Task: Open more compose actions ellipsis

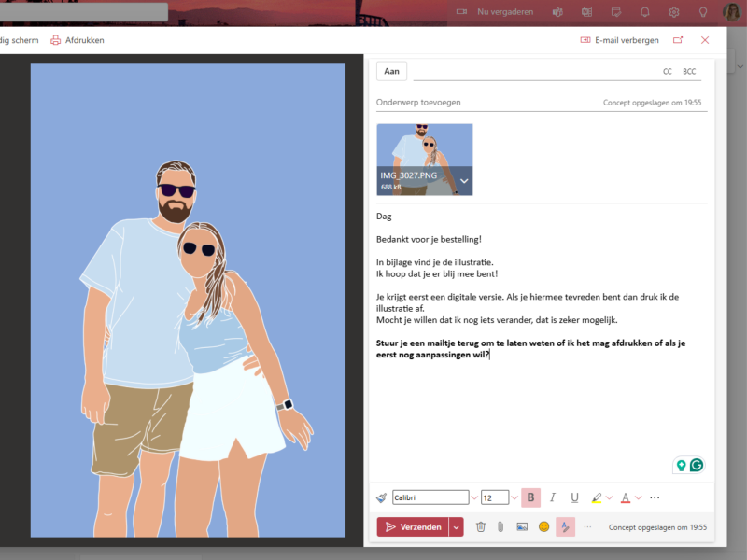Action: [x=587, y=526]
